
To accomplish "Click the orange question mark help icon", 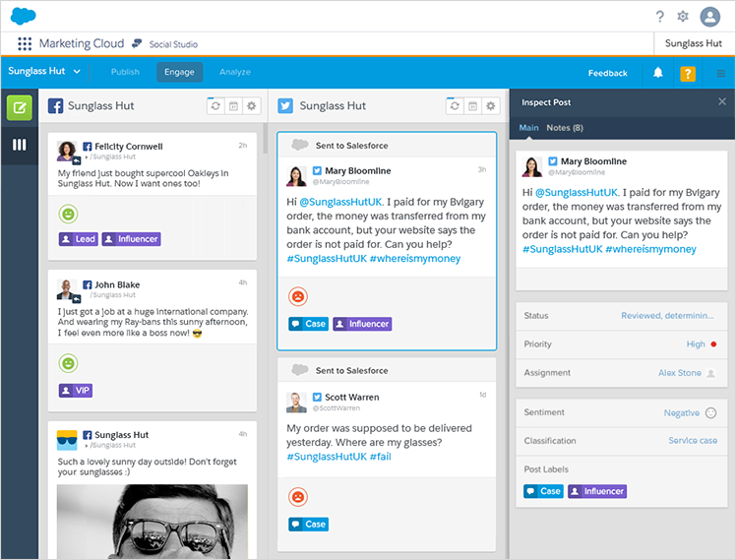I will pyautogui.click(x=688, y=73).
